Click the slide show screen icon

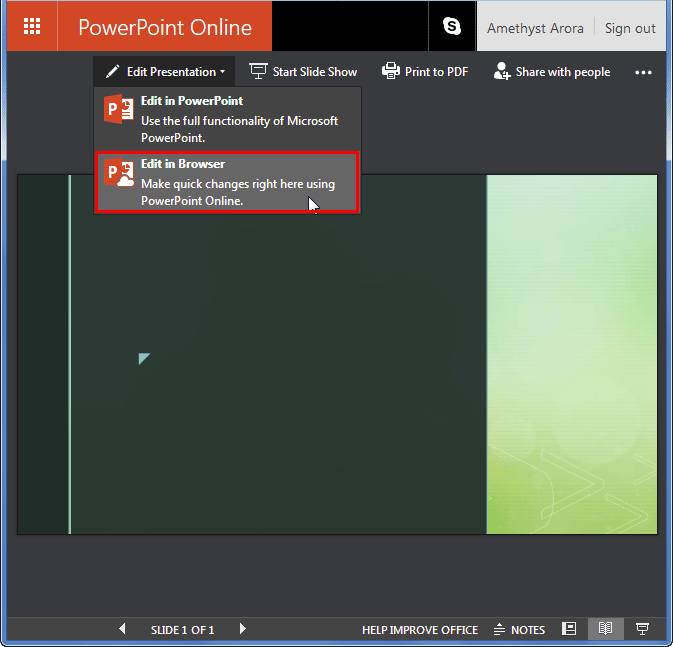pos(258,71)
